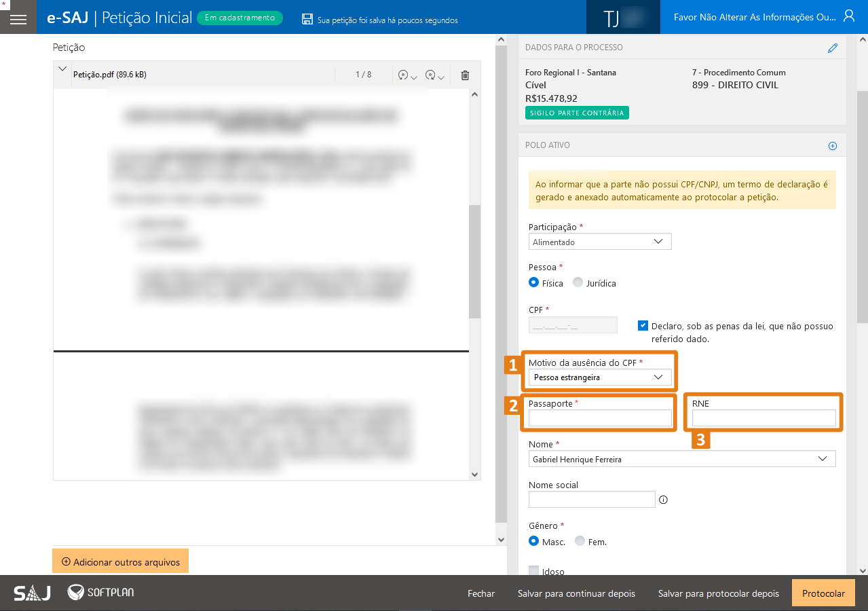Open the Participação dropdown
Screen dimensions: 868x611
(600, 242)
